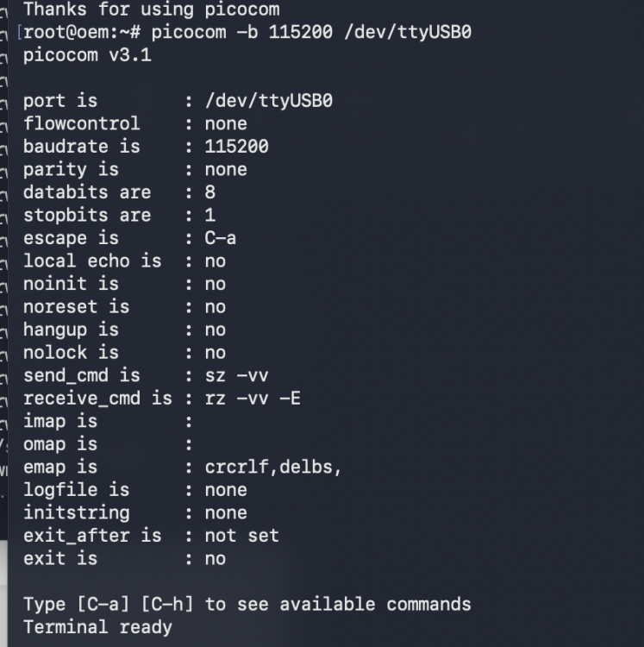Viewport: 644px width, 647px height.
Task: Click the databits value 8
Action: pyautogui.click(x=210, y=192)
